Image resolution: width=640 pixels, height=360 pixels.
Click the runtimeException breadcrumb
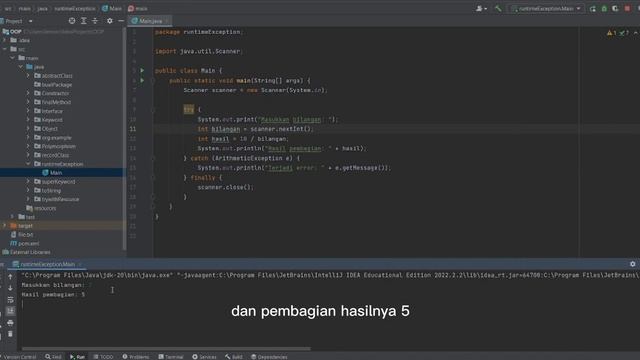coord(75,8)
